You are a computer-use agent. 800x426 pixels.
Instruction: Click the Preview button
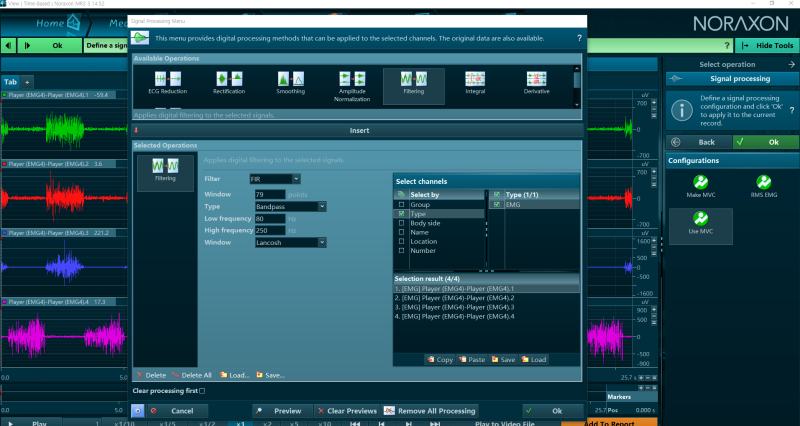coord(282,411)
